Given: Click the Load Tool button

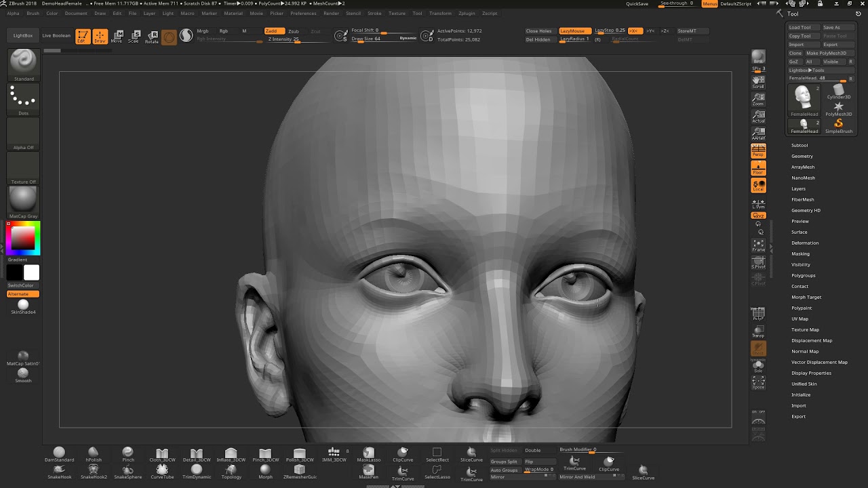Looking at the screenshot, I should (800, 28).
